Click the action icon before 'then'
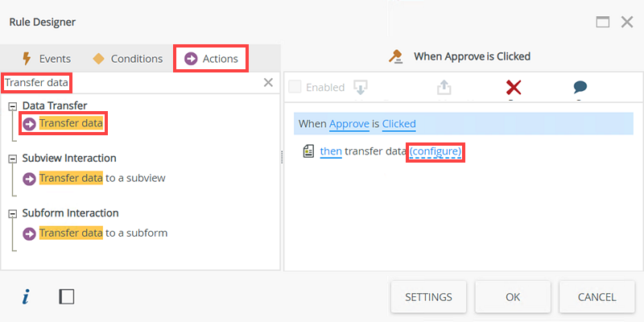 [x=308, y=151]
